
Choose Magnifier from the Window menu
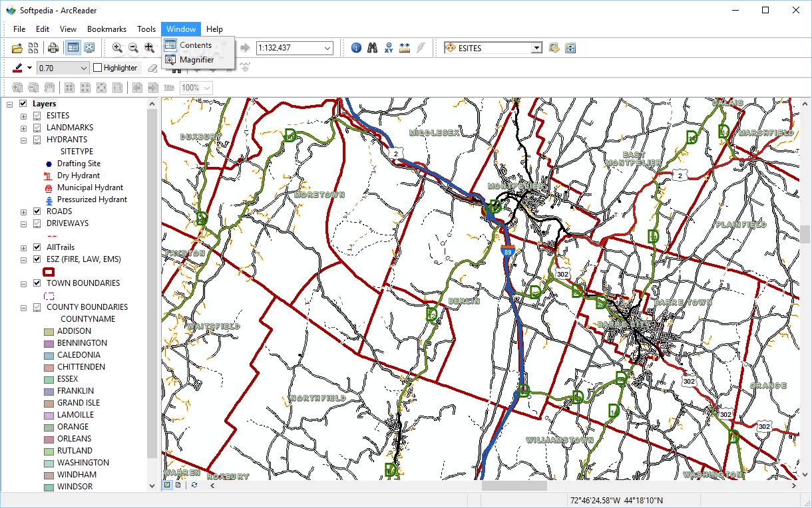[198, 60]
